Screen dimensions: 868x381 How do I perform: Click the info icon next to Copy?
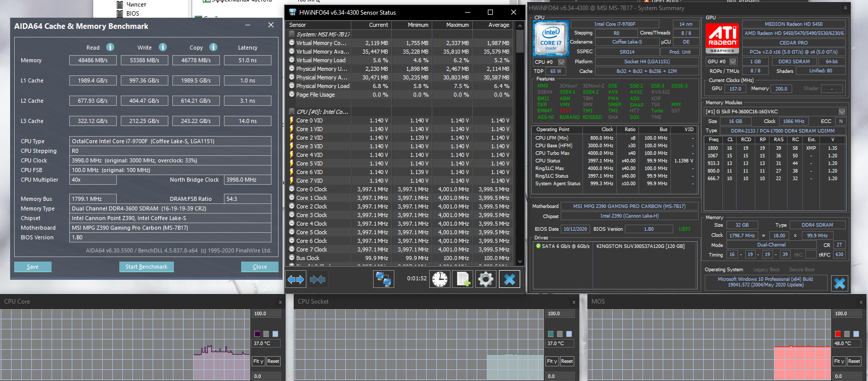[213, 47]
